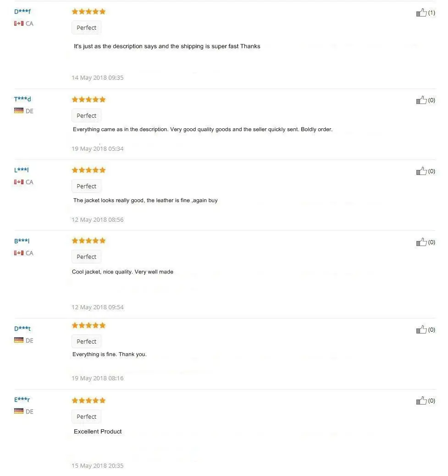Viewport: 448px width, 476px height.
Task: Give thumbs-up to B***l's review
Action: 421,242
